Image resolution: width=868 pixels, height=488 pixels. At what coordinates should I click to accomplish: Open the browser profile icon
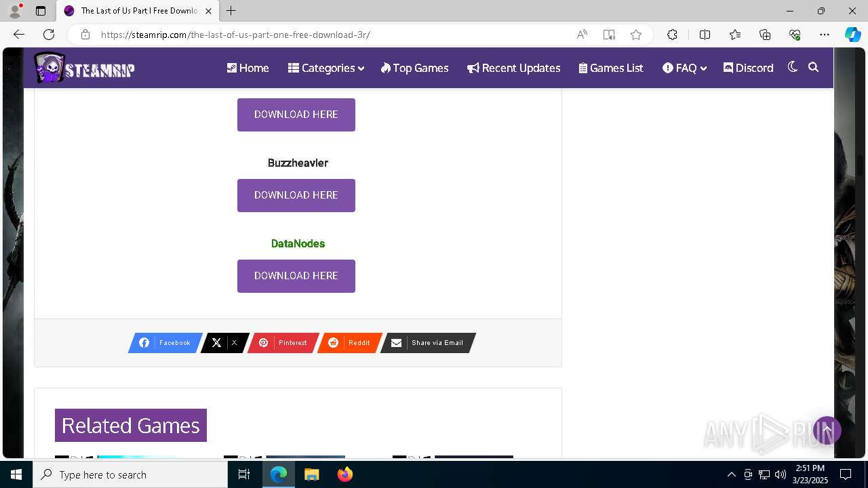point(15,11)
